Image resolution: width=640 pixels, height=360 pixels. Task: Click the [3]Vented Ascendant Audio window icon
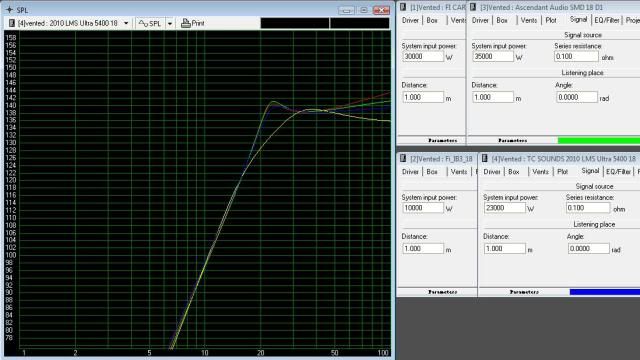473,7
